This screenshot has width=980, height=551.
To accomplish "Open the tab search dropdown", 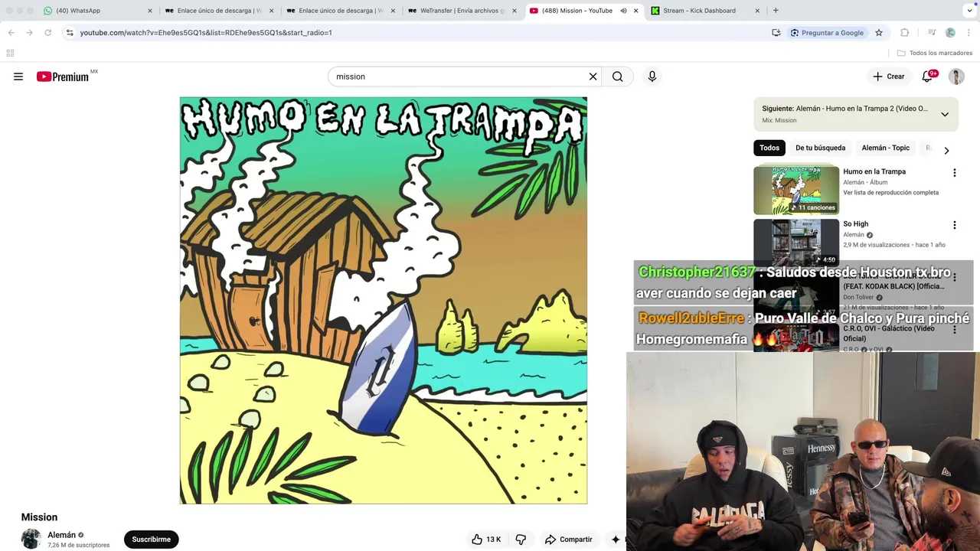I will coord(969,11).
